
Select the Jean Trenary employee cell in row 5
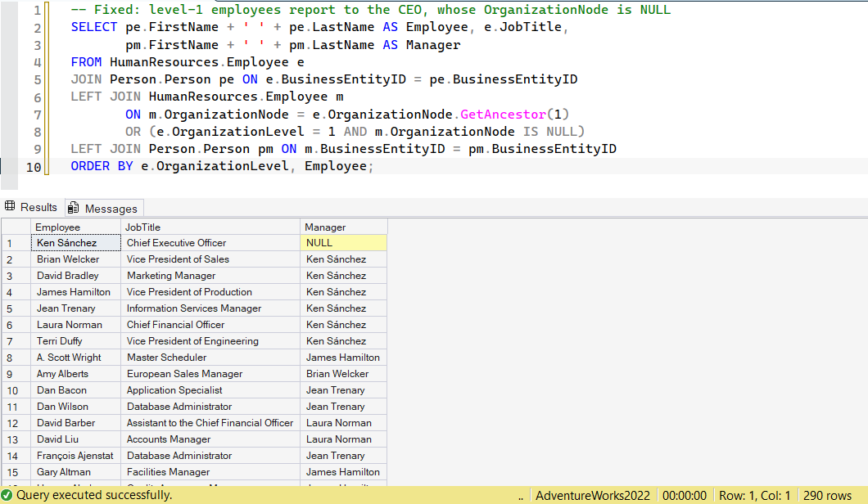click(76, 308)
